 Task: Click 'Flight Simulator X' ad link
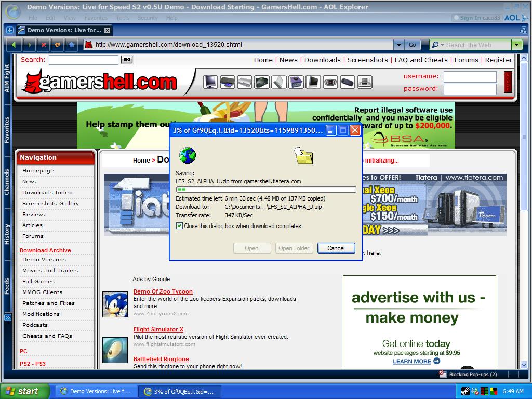[158, 329]
